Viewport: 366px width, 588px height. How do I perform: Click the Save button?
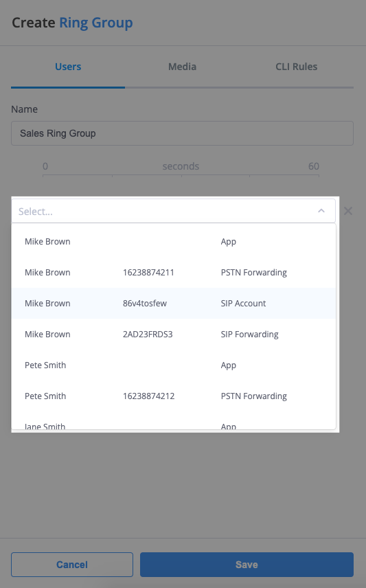click(x=247, y=565)
